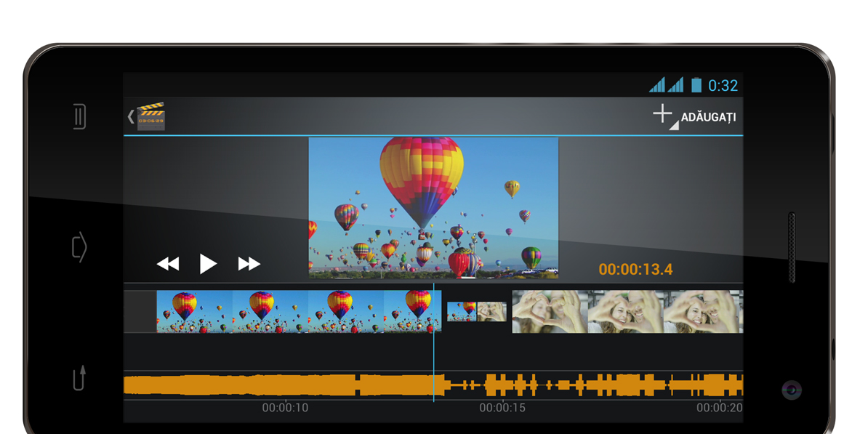Jump to the 00:00:15 ruler mark

502,408
